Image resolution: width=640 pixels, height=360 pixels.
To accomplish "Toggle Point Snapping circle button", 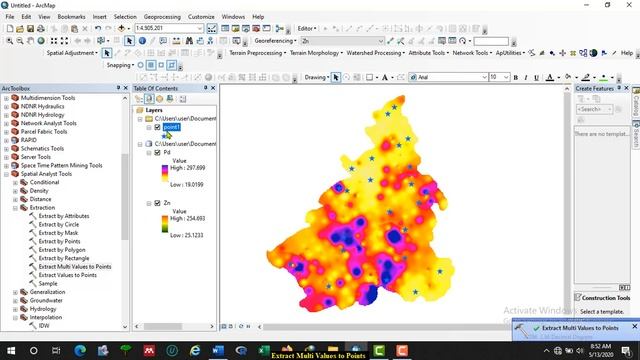I will coord(140,65).
